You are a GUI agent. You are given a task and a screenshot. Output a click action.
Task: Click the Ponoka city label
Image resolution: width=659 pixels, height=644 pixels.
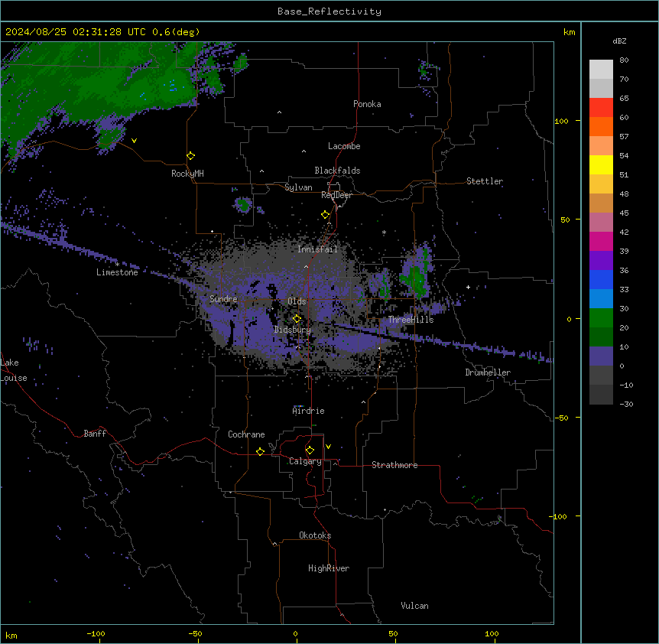pyautogui.click(x=367, y=104)
